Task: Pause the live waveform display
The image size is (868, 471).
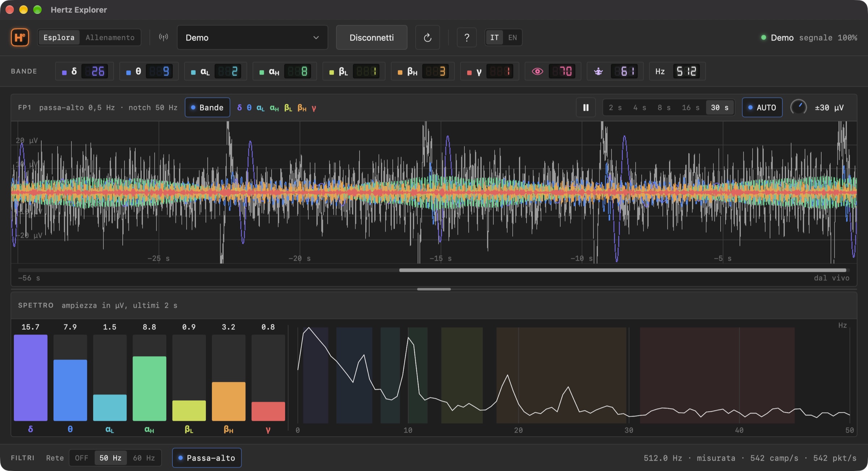Action: (586, 108)
